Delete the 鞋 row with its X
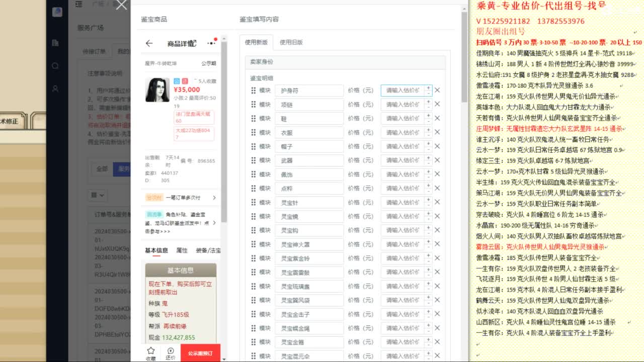 pyautogui.click(x=437, y=119)
